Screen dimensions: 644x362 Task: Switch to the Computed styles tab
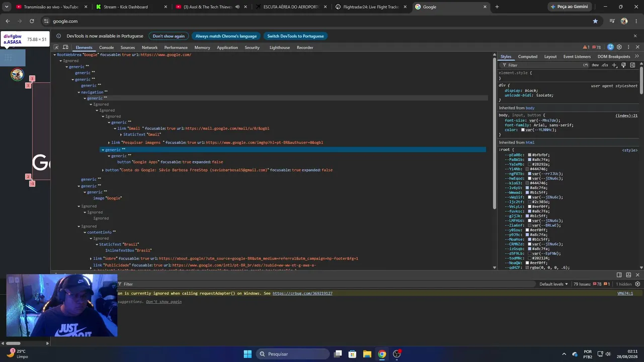click(x=528, y=56)
